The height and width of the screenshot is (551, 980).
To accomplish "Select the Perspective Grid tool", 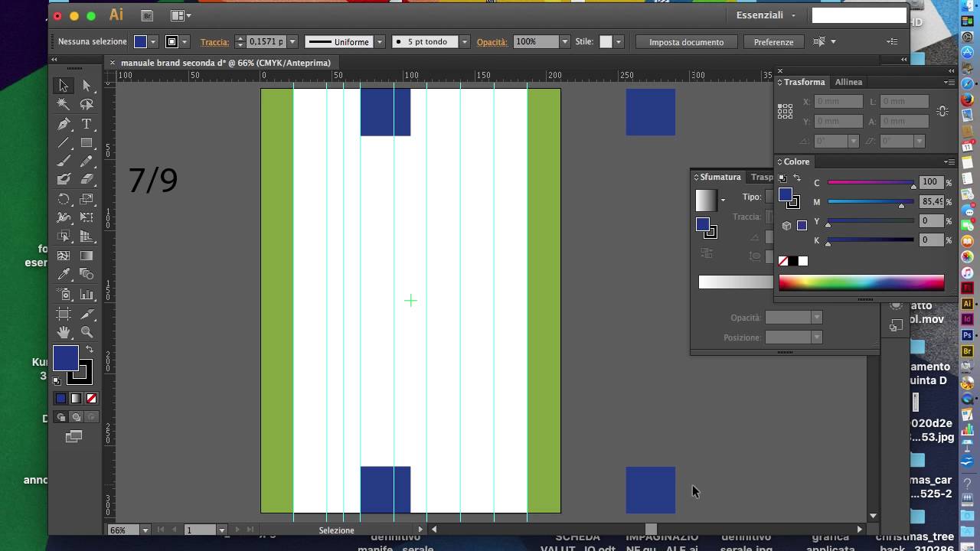I will point(87,237).
